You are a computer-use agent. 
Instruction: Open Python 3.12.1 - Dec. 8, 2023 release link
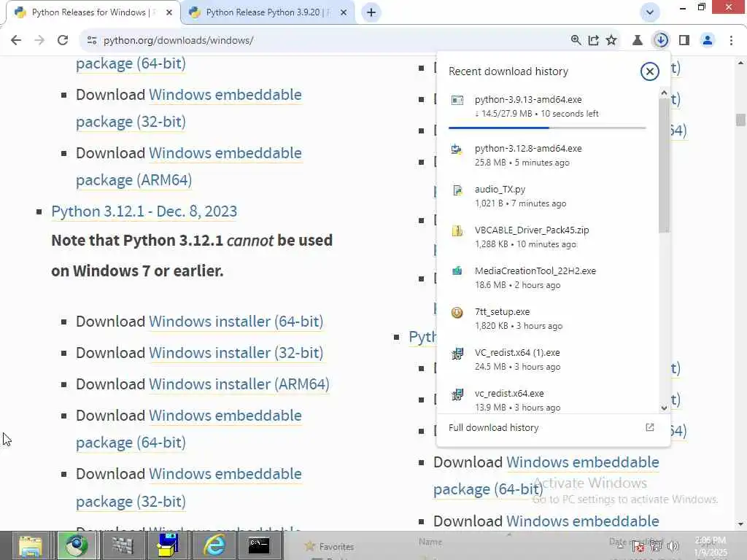144,211
